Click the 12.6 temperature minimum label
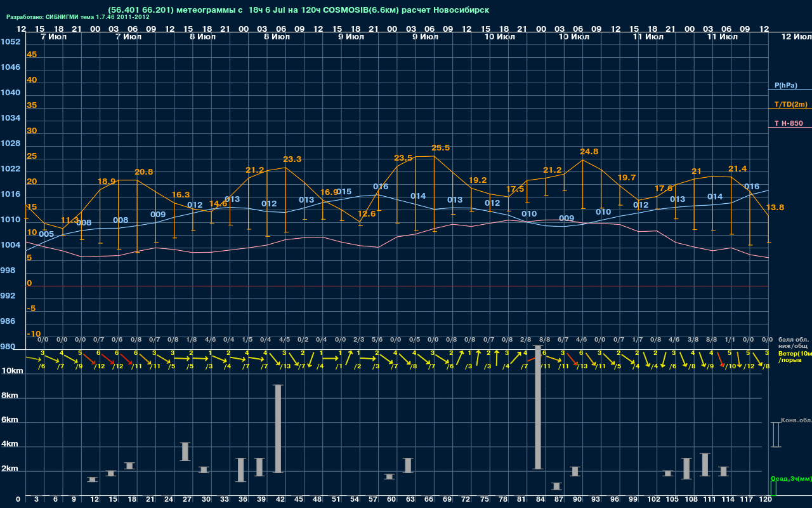Screen dimensions: 812x508 [x=367, y=214]
